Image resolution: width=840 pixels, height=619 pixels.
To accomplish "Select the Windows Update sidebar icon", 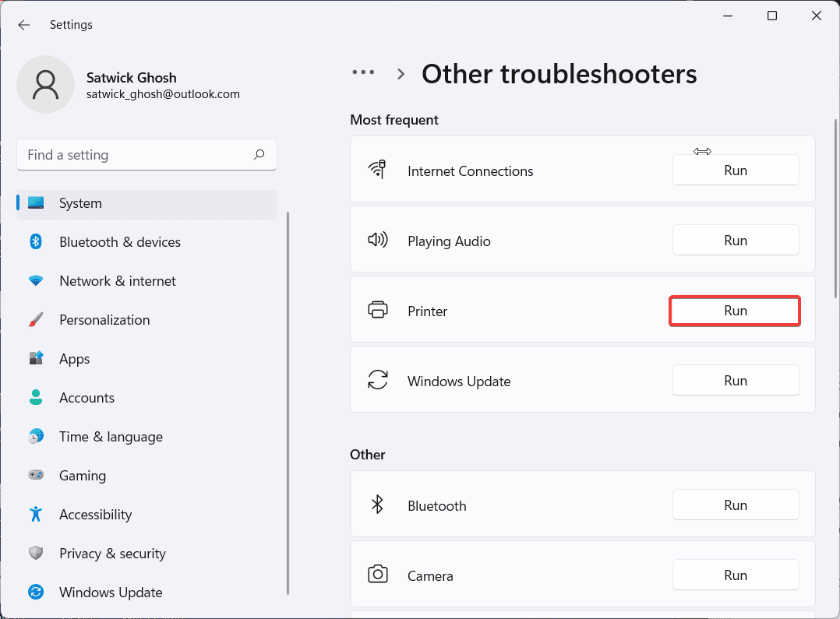I will pos(36,592).
